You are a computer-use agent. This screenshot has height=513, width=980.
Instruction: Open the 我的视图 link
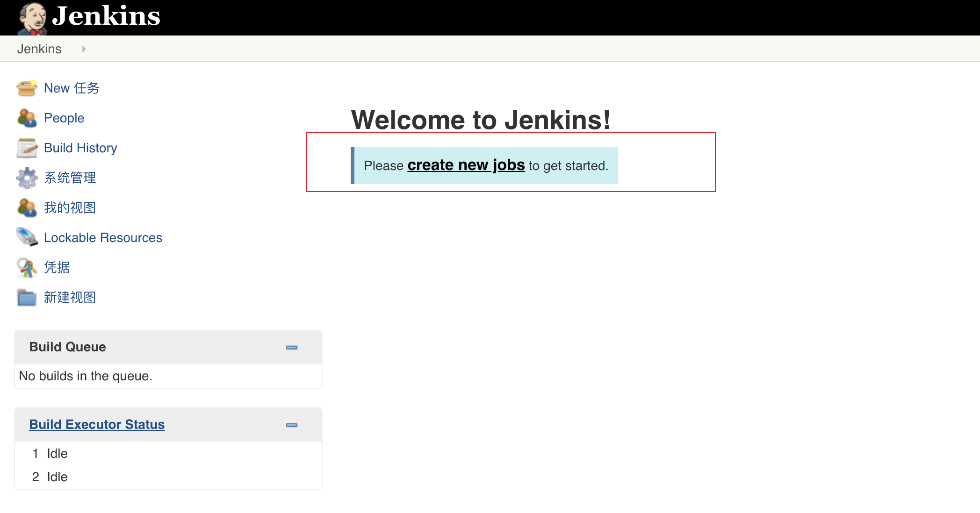(70, 208)
